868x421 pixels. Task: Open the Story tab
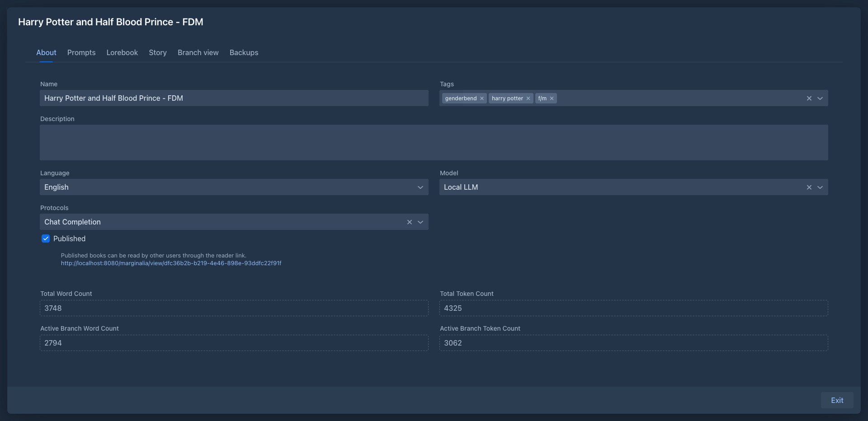tap(158, 52)
